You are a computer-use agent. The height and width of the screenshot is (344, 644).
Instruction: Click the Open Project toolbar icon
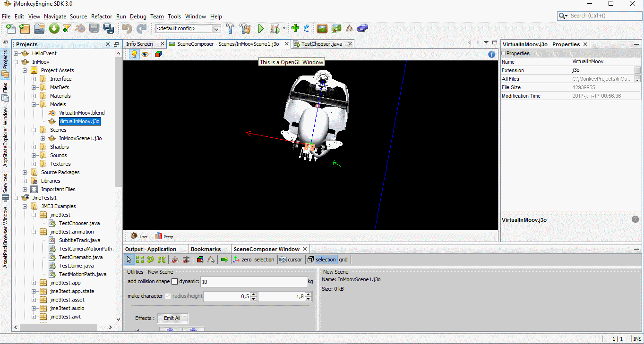coord(39,28)
